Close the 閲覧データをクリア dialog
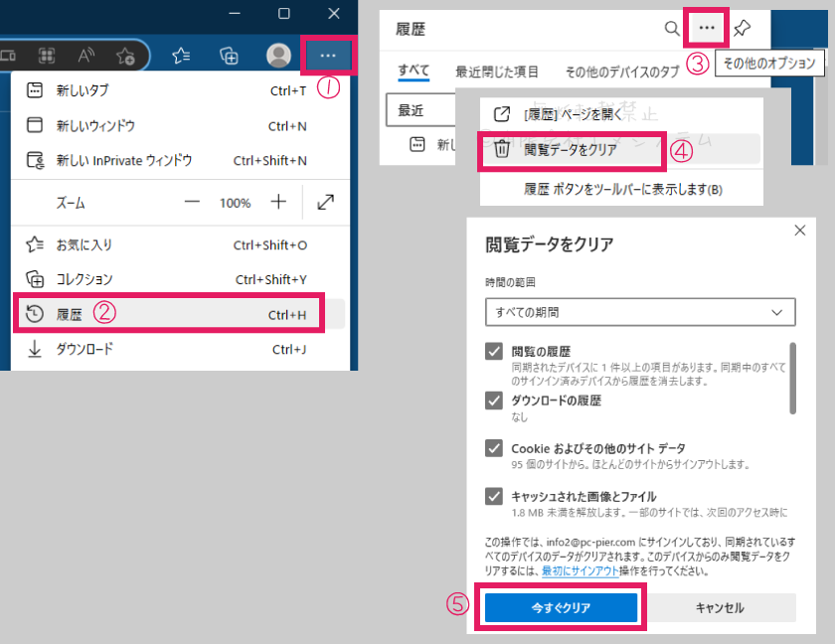Image resolution: width=835 pixels, height=644 pixels. 800,230
